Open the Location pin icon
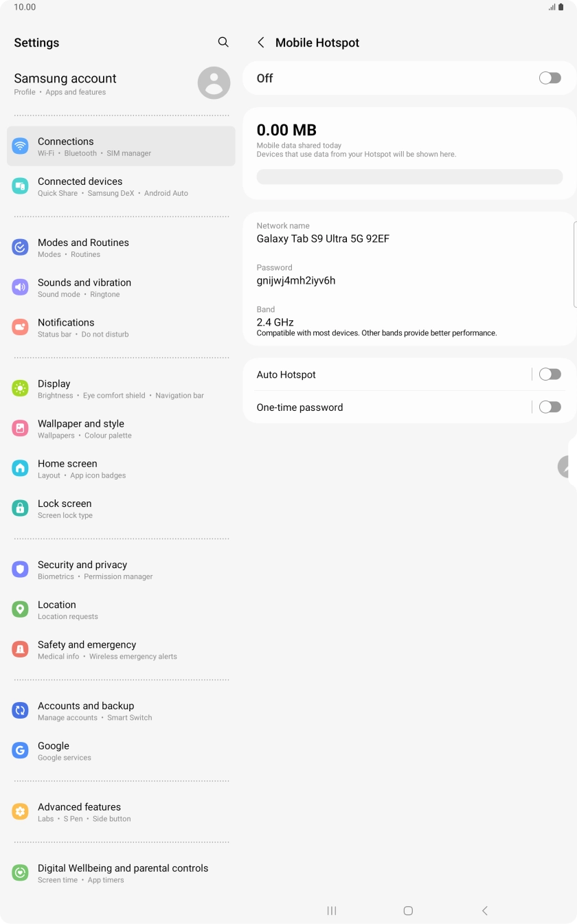 point(20,609)
